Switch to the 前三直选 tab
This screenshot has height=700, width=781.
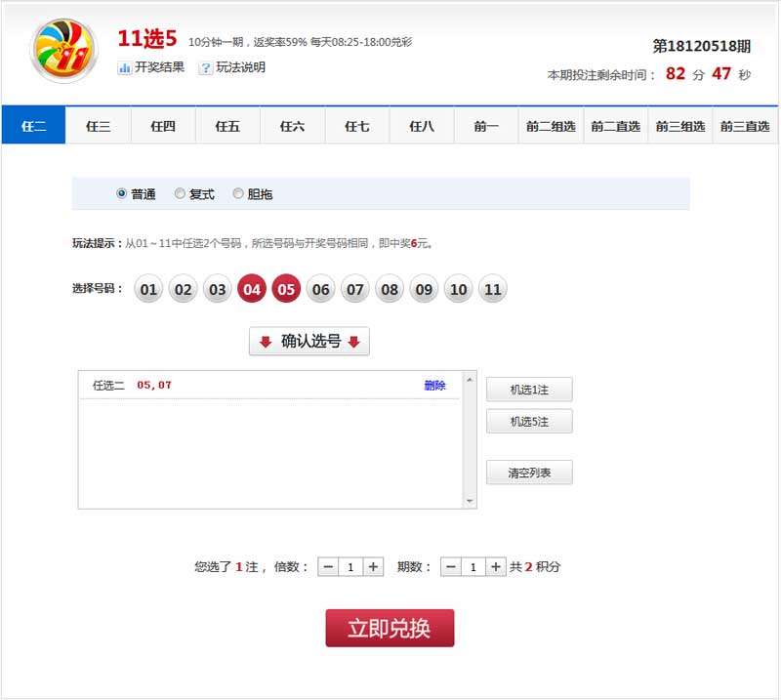click(x=745, y=126)
